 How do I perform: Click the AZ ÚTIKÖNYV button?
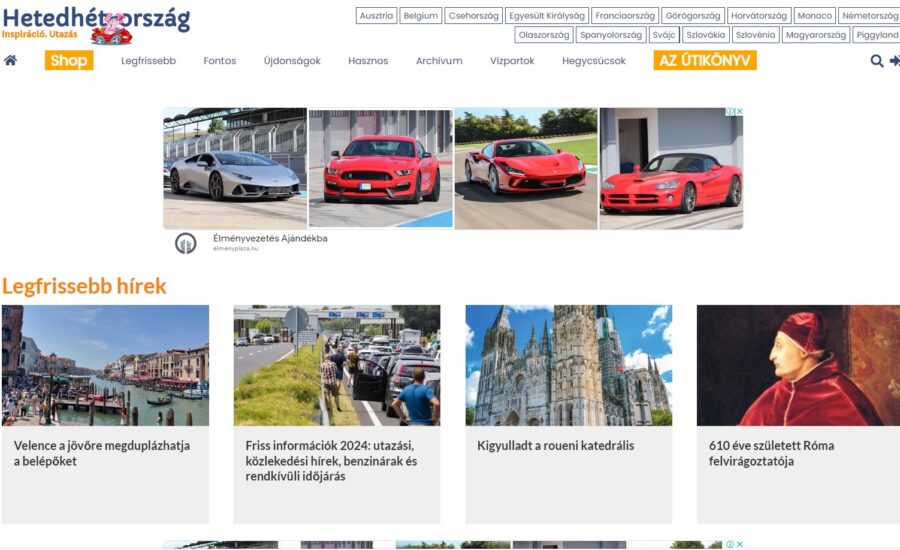point(705,60)
